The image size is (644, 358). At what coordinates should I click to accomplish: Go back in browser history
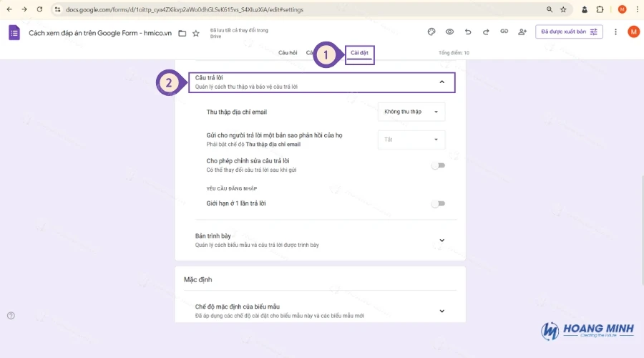[x=9, y=9]
